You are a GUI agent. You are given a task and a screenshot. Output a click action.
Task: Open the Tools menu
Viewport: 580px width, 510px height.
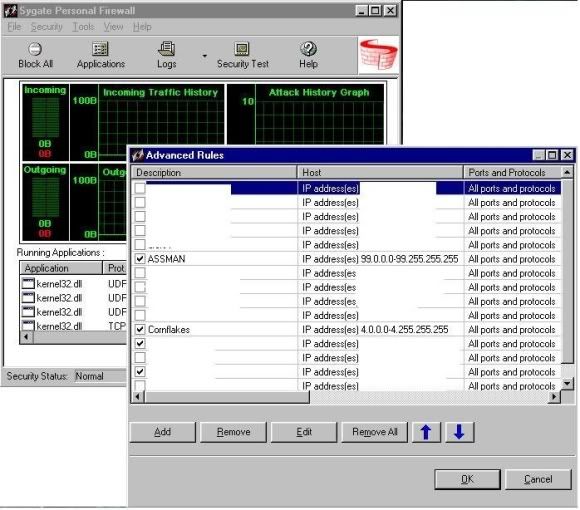point(83,27)
